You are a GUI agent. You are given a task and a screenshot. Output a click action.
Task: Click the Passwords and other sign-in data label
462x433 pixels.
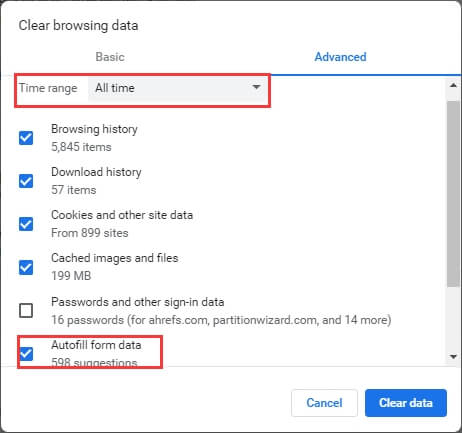138,302
